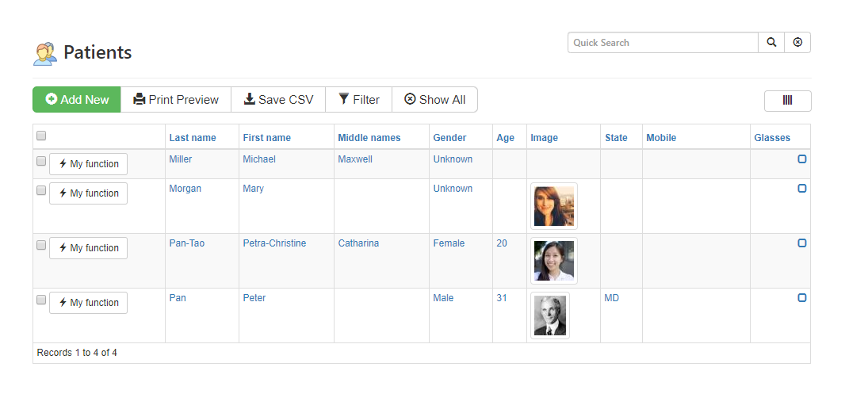Screen dimensions: 868x413
Task: Click the Pan-Tao last name cell
Action: pyautogui.click(x=187, y=243)
